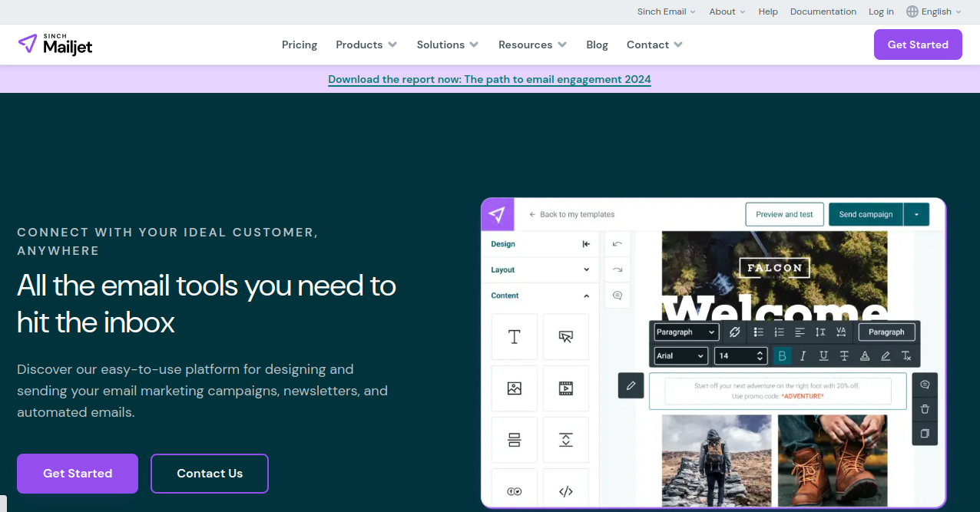Duplicate the text block using copy icon
The height and width of the screenshot is (512, 980).
point(925,434)
